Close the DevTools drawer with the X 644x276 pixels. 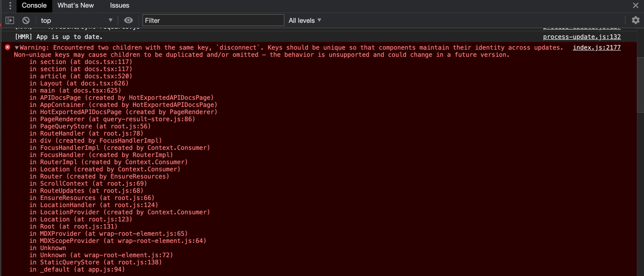tap(636, 5)
